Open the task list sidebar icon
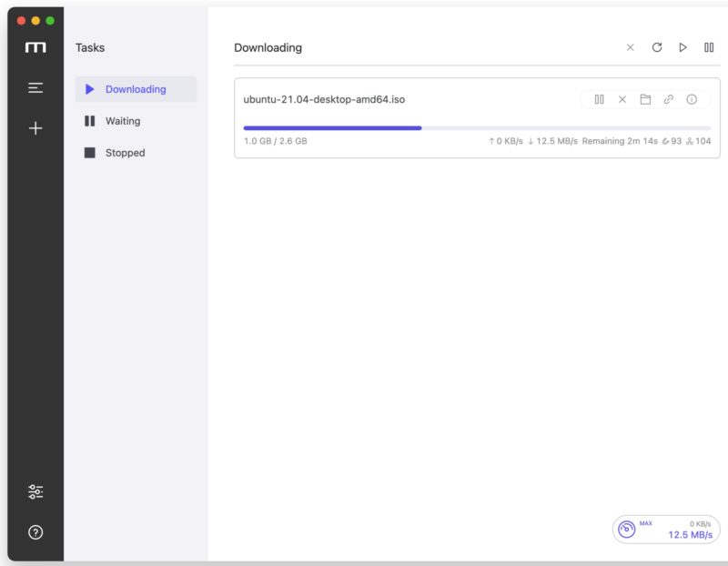728x566 pixels. pos(35,88)
